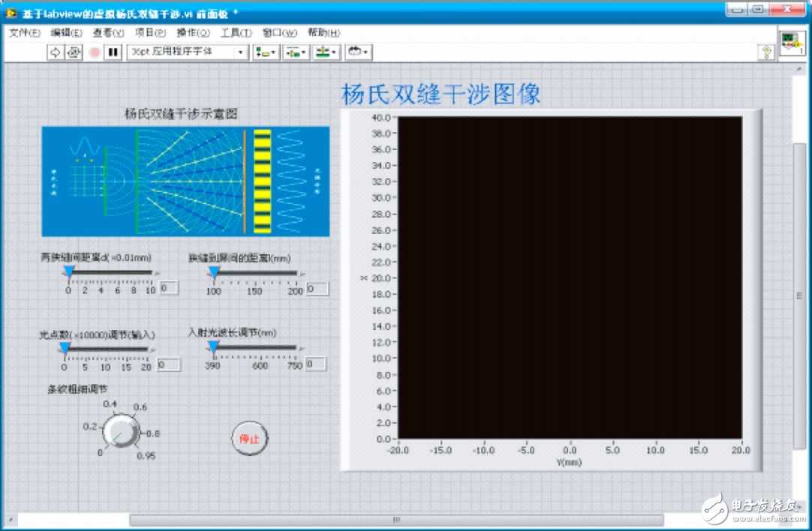Open the 项目(P) menu
This screenshot has height=531, width=812.
[x=150, y=32]
